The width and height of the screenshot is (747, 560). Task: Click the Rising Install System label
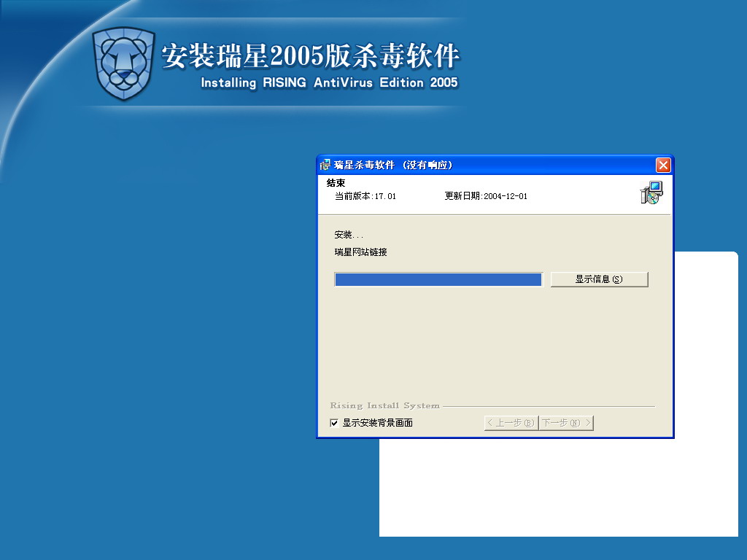coord(385,405)
